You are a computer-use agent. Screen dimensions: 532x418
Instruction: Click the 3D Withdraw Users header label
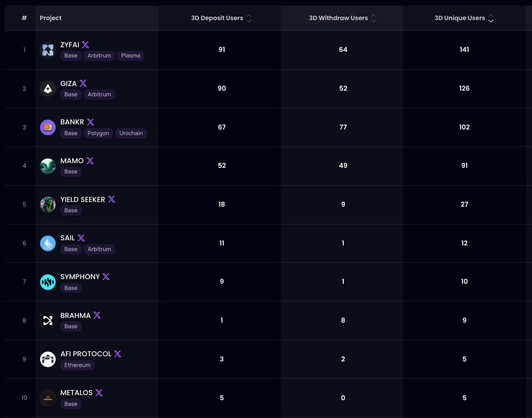pyautogui.click(x=338, y=18)
